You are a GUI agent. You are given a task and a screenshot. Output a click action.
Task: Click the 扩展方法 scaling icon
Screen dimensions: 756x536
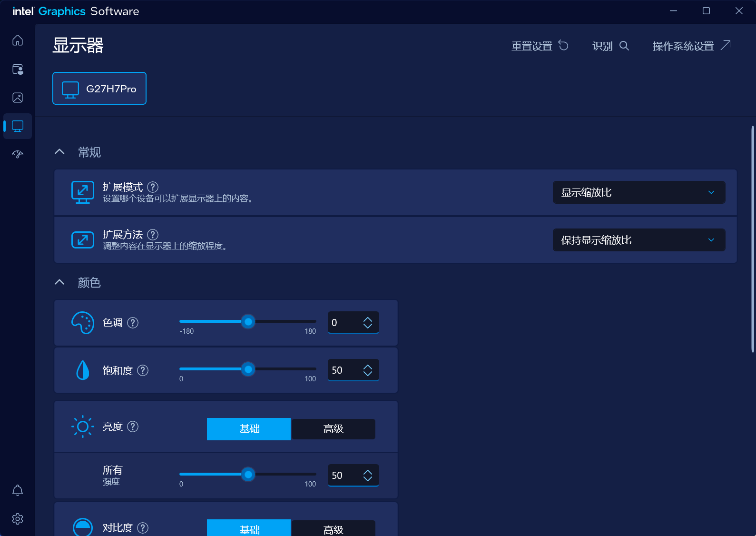(x=83, y=240)
